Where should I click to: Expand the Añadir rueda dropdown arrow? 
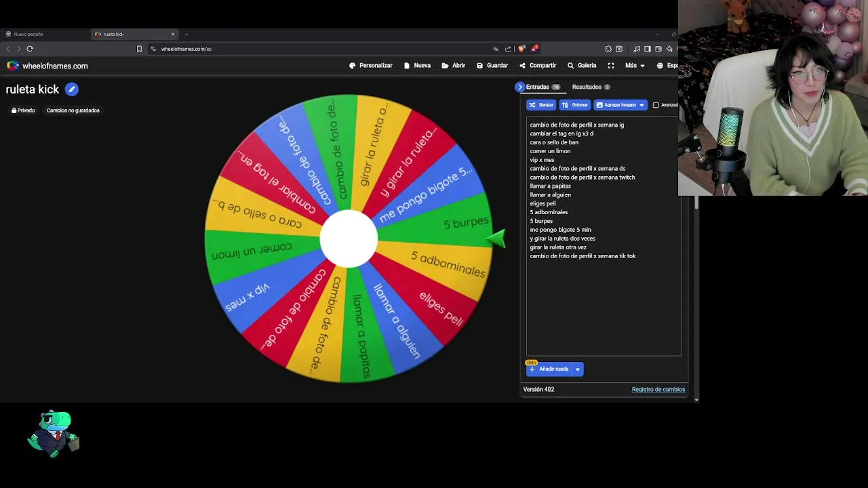[x=578, y=369]
